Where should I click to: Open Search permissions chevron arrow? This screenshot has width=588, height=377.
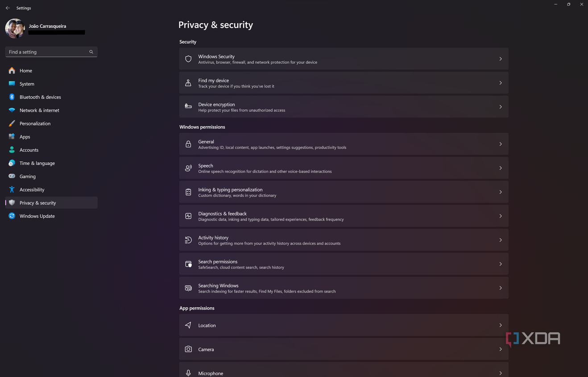(501, 264)
